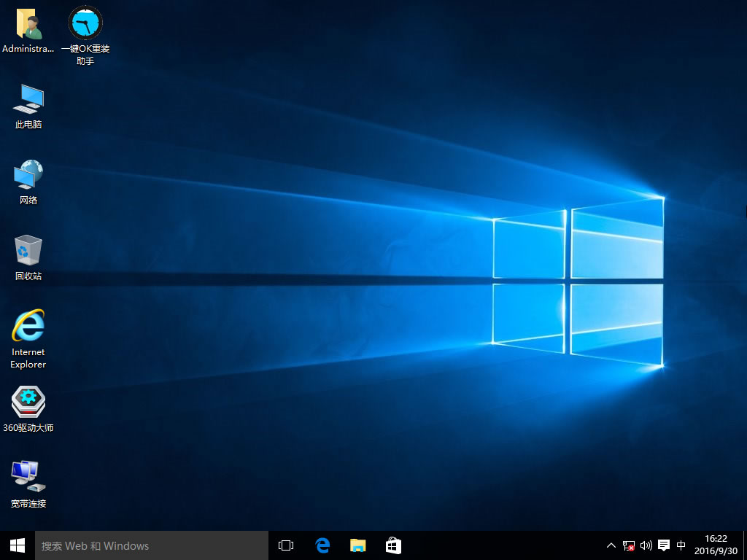The height and width of the screenshot is (560, 747).
Task: Open the Action Center notifications icon
Action: [664, 545]
